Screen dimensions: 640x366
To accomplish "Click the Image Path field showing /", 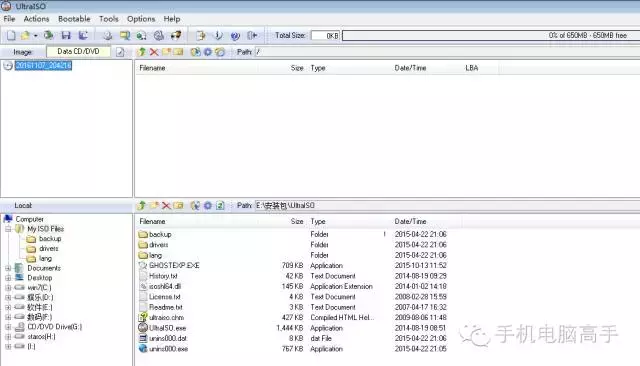I will tap(447, 52).
